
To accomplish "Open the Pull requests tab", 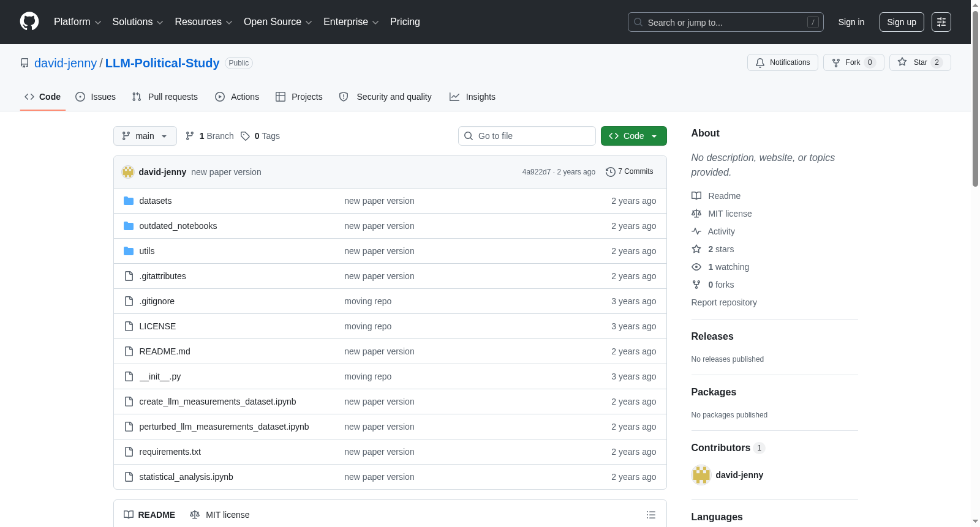I will pyautogui.click(x=165, y=97).
